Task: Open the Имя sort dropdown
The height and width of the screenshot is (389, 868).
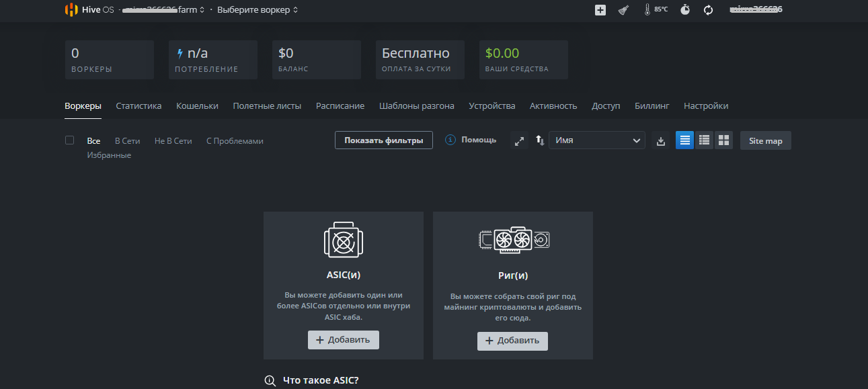Action: coord(597,140)
